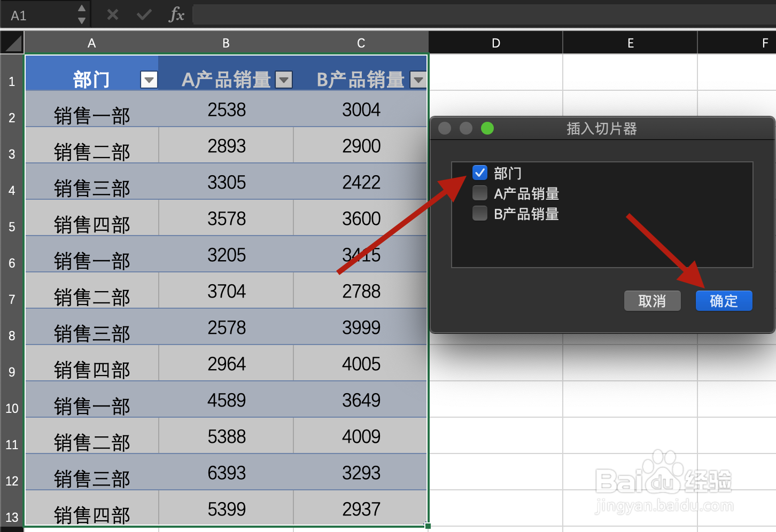
Task: Click cell containing 4589
Action: (x=227, y=400)
